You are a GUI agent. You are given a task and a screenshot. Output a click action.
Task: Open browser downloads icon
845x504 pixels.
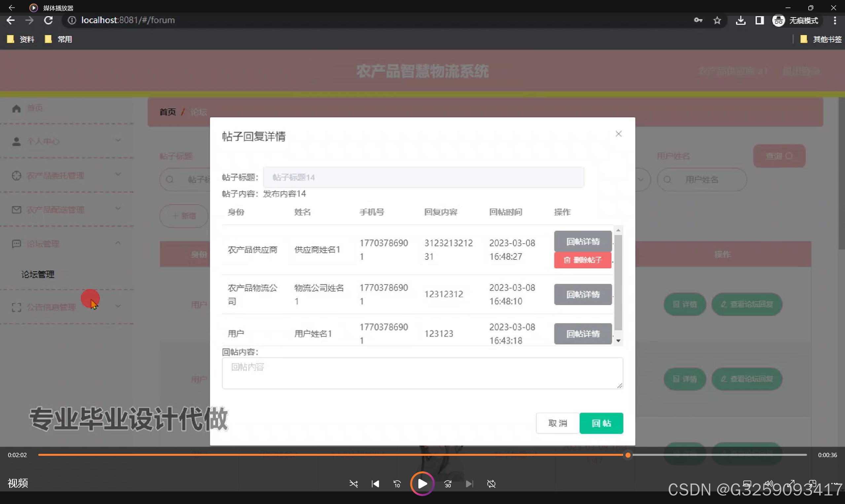[741, 20]
